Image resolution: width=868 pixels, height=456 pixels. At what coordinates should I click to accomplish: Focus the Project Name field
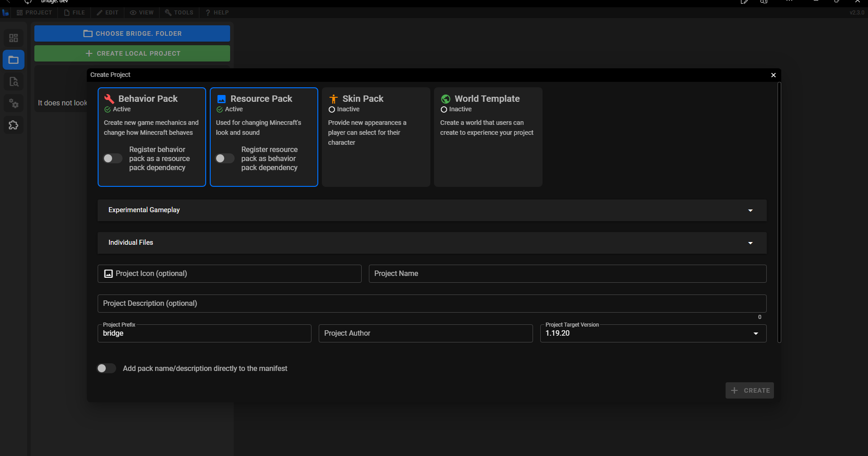click(568, 274)
